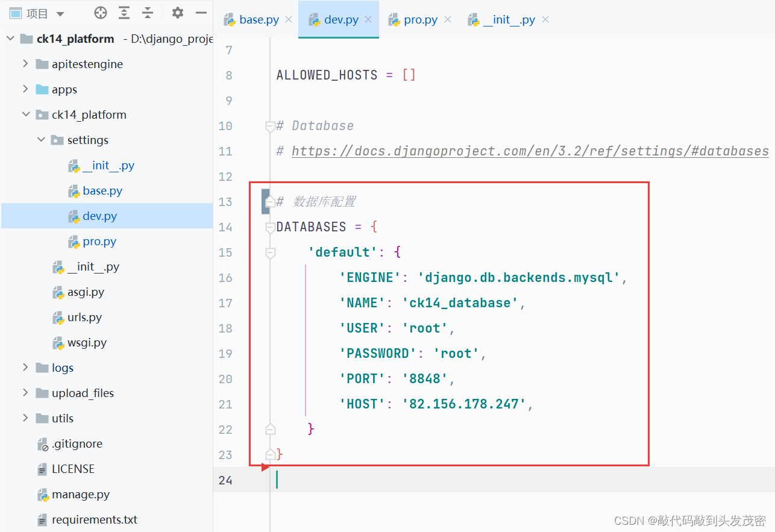Click the Python icon on the base.py tab

[230, 20]
